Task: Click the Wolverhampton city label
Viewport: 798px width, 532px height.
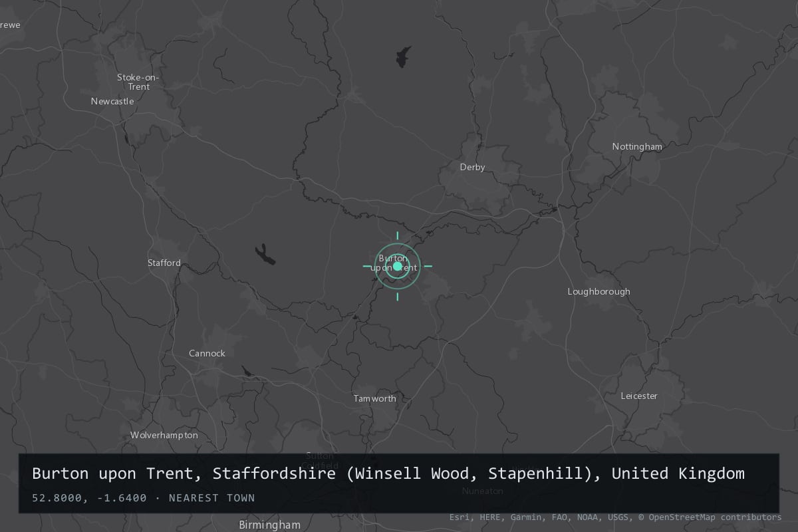Action: [164, 435]
